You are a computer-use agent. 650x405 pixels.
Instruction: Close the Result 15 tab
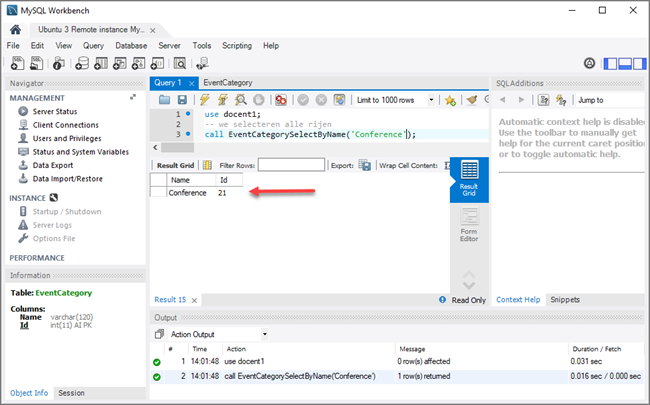coord(194,300)
